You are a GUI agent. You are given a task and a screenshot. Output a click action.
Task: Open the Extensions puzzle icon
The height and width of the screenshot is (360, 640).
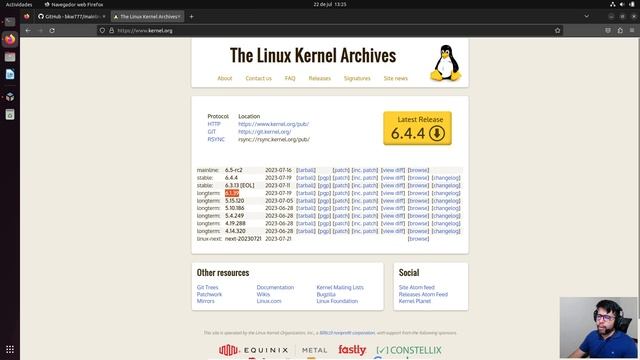pos(620,31)
